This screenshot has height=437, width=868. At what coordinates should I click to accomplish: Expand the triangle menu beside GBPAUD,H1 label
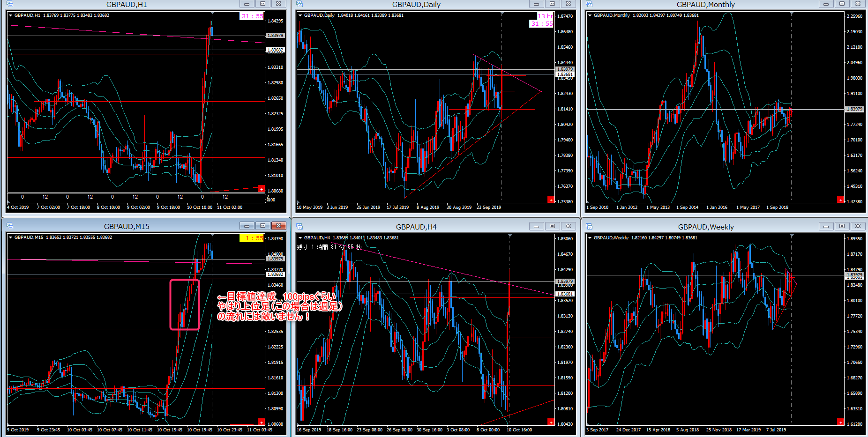click(x=10, y=15)
